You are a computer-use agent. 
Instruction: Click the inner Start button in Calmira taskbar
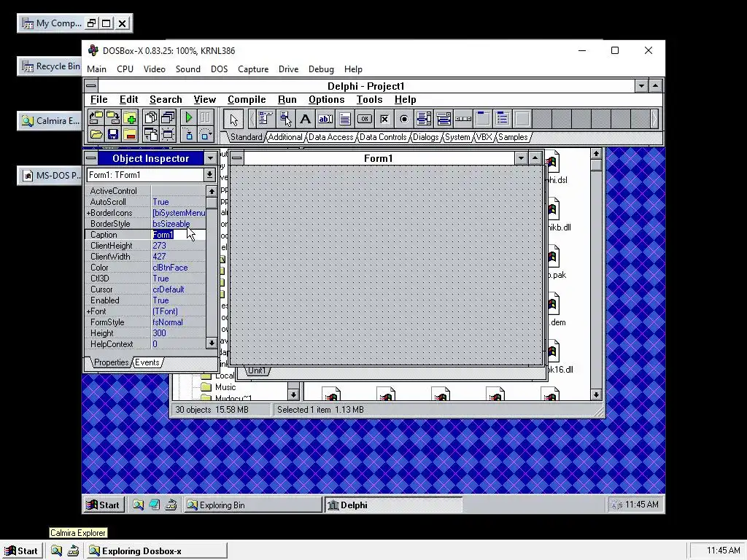tap(104, 505)
